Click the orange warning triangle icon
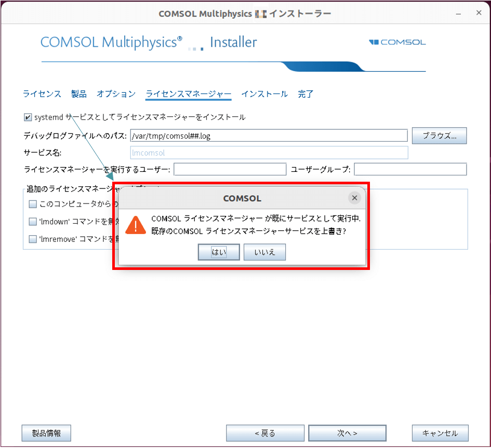 [135, 225]
